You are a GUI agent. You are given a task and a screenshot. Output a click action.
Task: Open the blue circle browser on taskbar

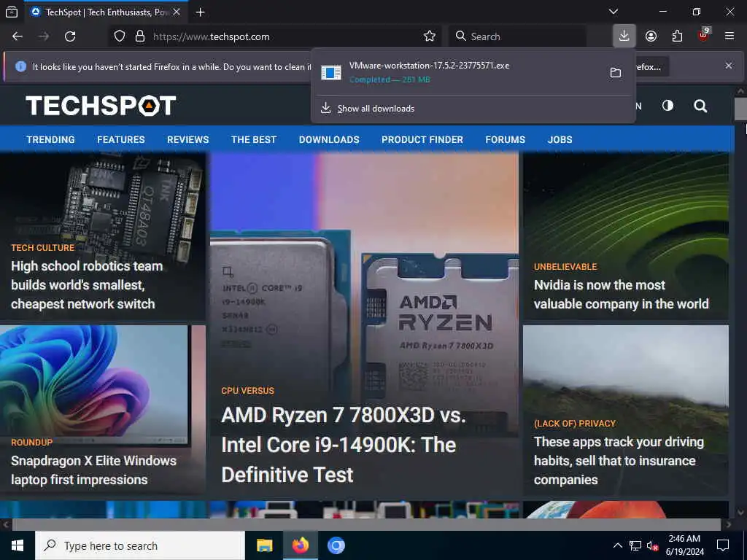click(336, 545)
